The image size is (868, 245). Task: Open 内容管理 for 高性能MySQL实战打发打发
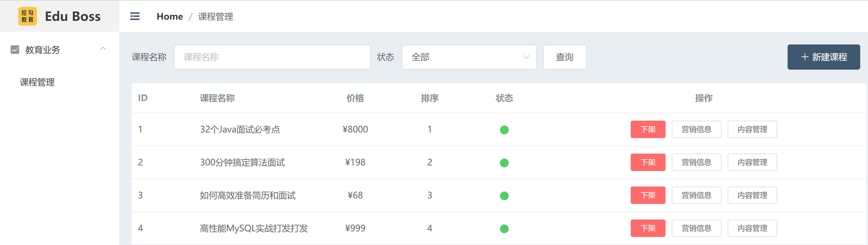(752, 229)
